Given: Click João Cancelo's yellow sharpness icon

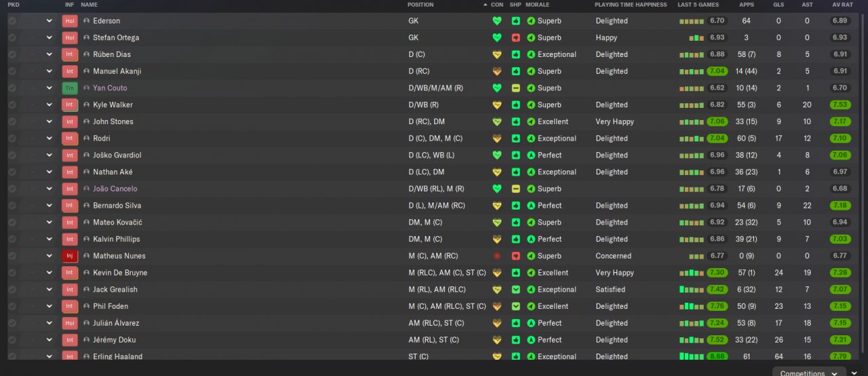Looking at the screenshot, I should [516, 189].
